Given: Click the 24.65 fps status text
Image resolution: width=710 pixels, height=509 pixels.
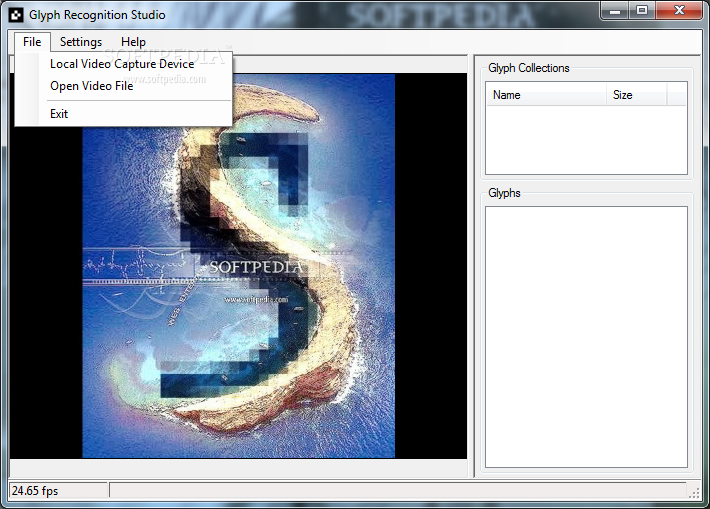Looking at the screenshot, I should coord(35,491).
